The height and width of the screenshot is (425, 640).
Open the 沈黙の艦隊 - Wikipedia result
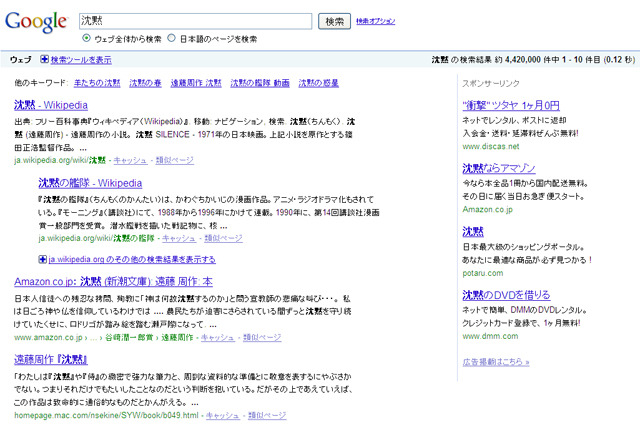[90, 183]
